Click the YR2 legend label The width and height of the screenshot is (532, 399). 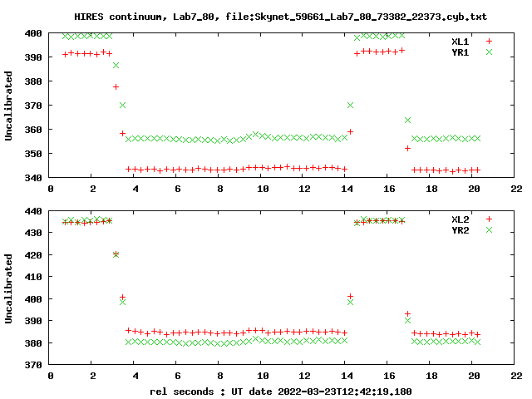[x=460, y=230]
